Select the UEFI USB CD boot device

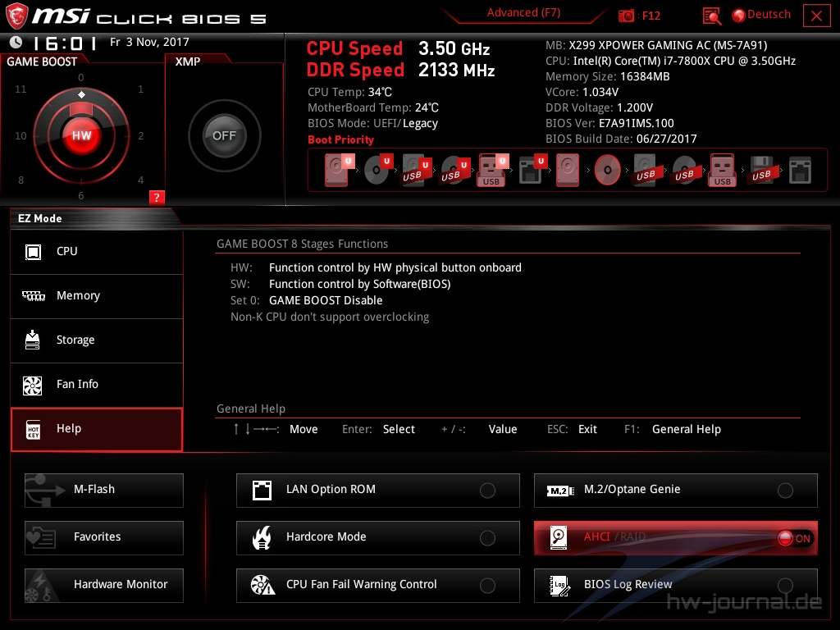pos(454,170)
